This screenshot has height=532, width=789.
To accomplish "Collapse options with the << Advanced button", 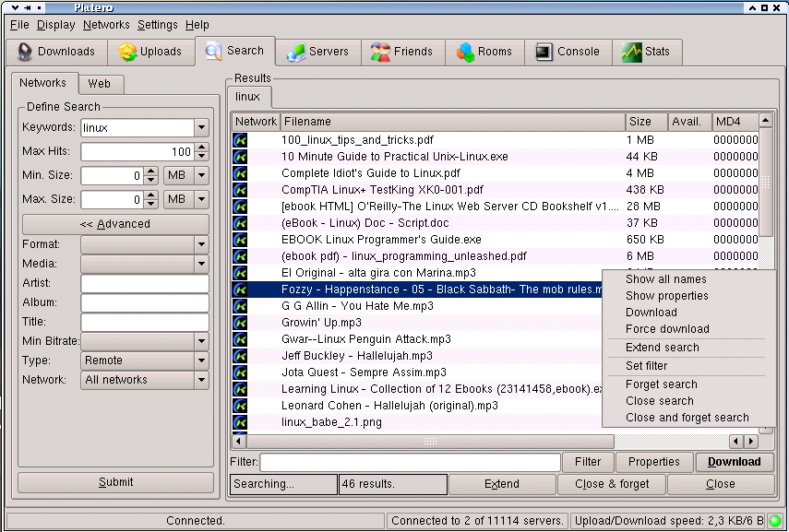I will tap(115, 224).
